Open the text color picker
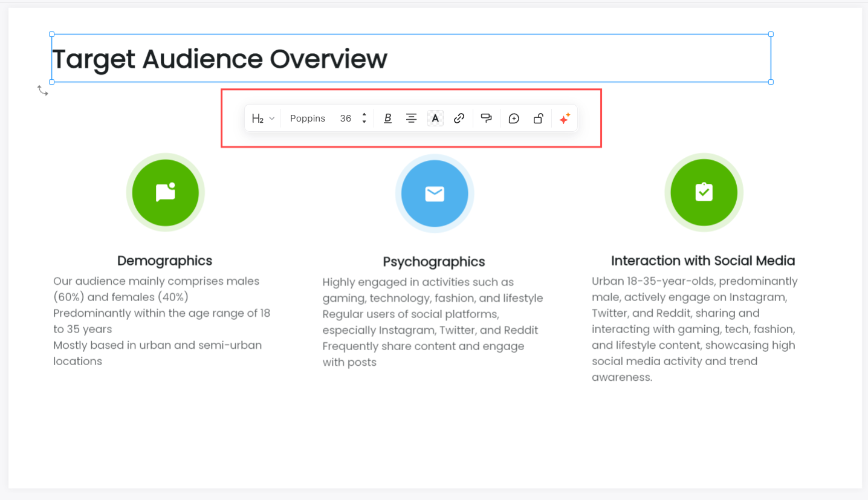868x500 pixels. tap(435, 119)
